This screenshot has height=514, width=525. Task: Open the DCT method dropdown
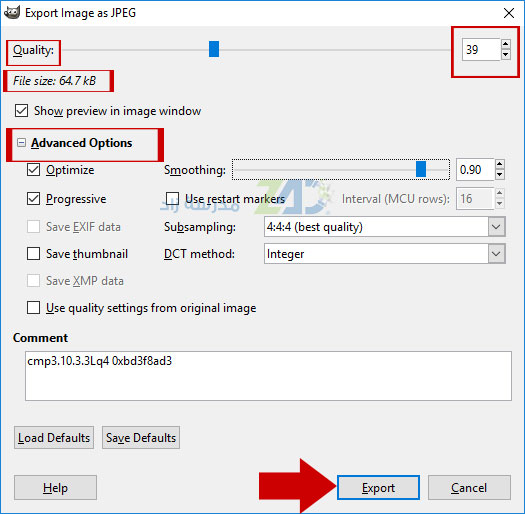point(384,254)
